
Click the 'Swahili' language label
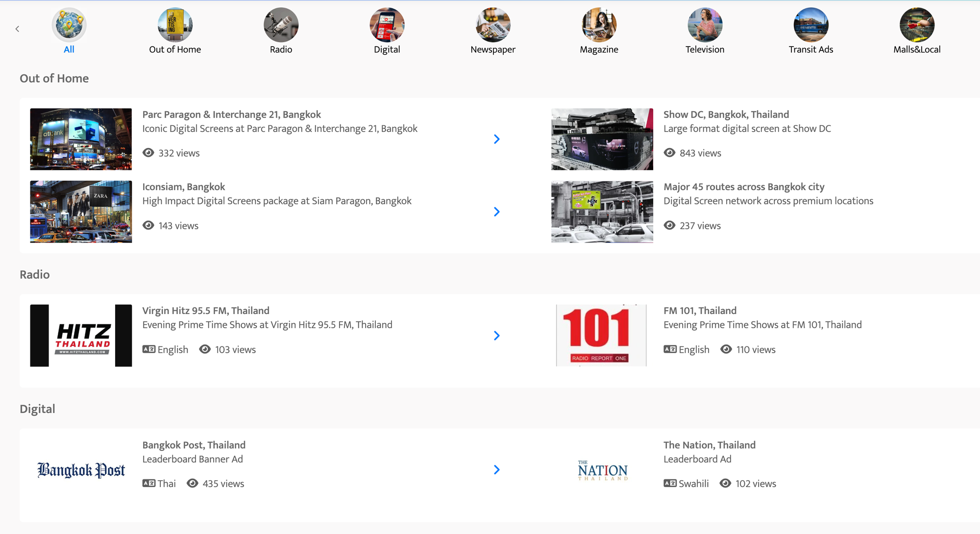tap(694, 484)
